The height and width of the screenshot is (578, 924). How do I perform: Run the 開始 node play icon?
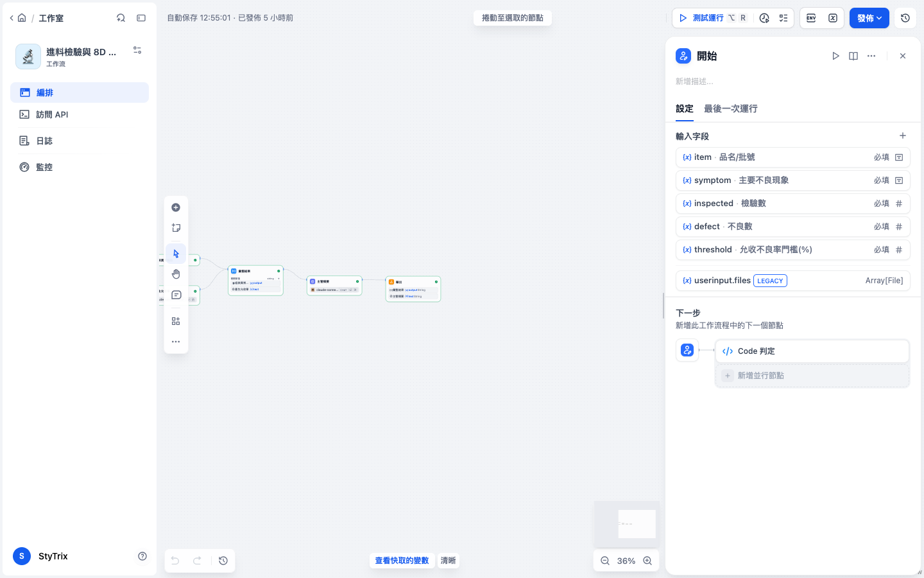835,56
